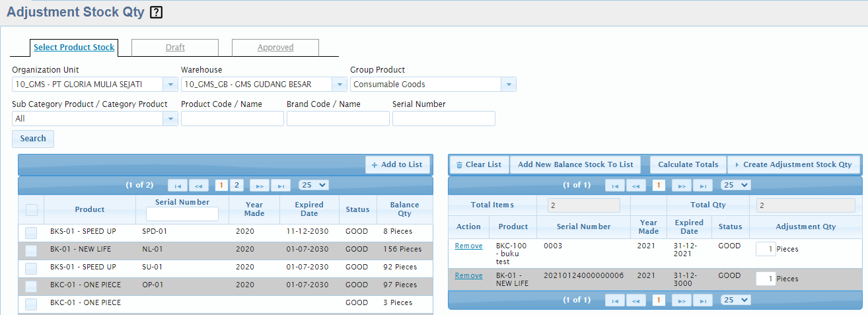
Task: Sort by Expired Date in left table
Action: (x=309, y=209)
